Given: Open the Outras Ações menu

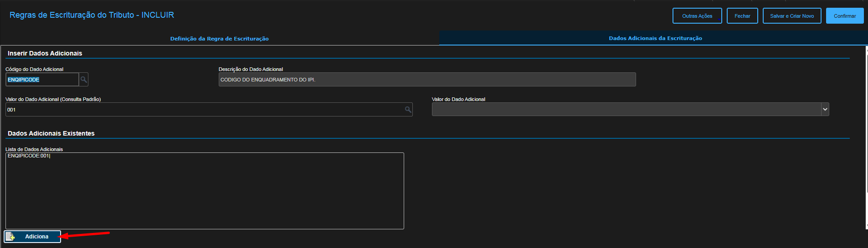Looking at the screenshot, I should (x=697, y=16).
